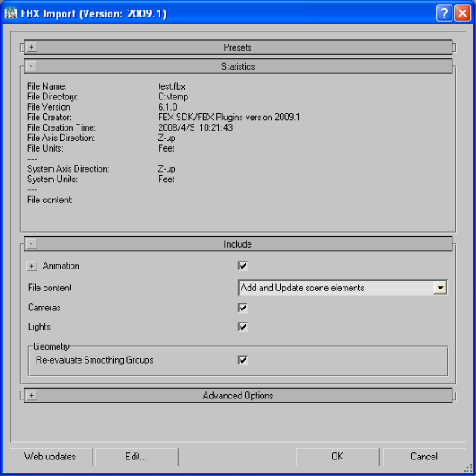Click the help question mark icon
Image resolution: width=476 pixels, height=476 pixels.
coord(444,13)
